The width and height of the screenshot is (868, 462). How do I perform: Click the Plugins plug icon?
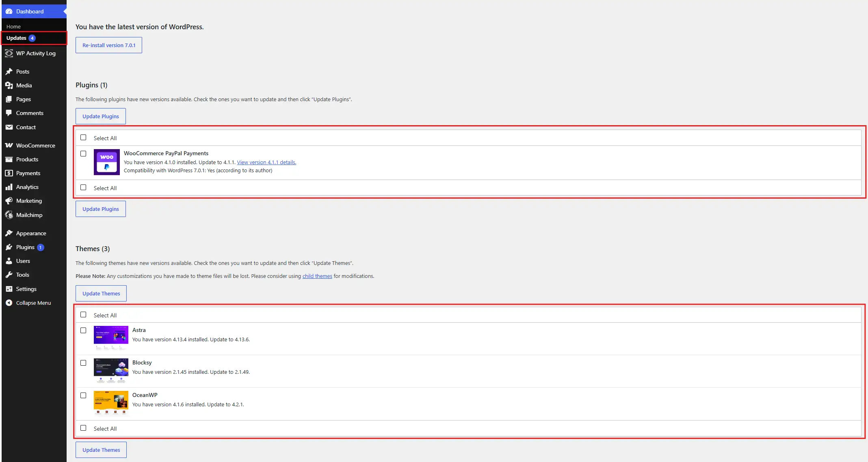tap(9, 247)
